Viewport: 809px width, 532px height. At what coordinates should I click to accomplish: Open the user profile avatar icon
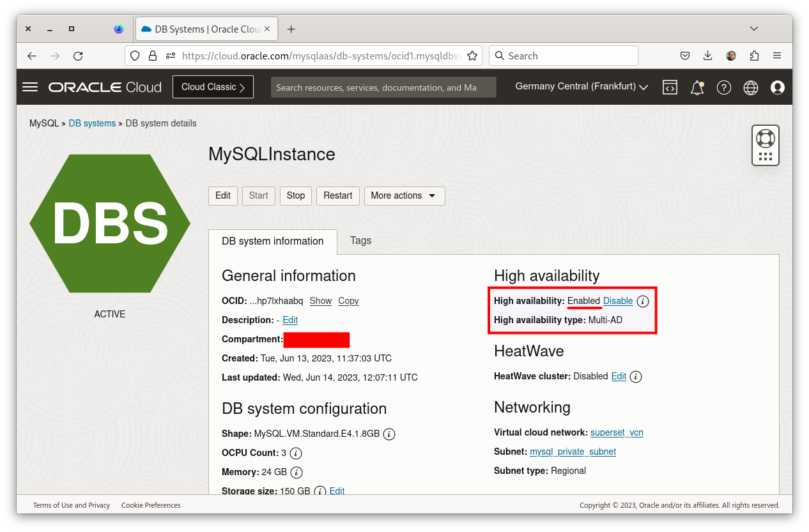coord(778,87)
